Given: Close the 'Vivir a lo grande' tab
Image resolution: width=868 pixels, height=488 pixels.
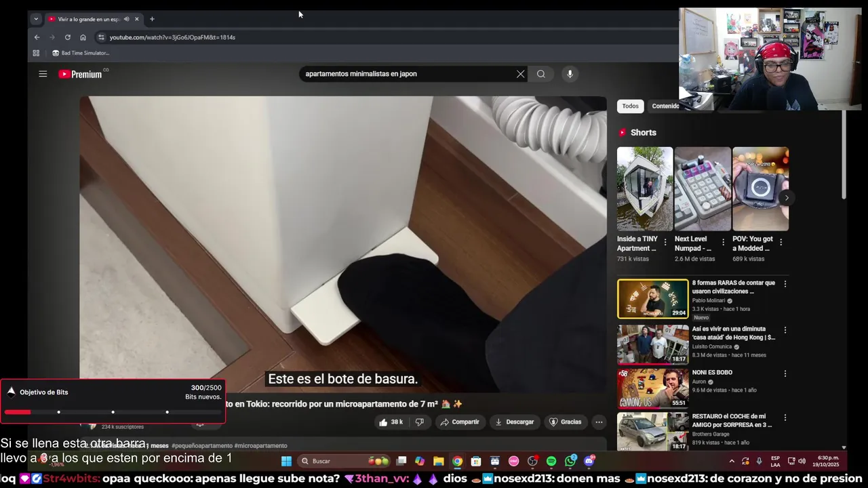Looking at the screenshot, I should pos(137,19).
